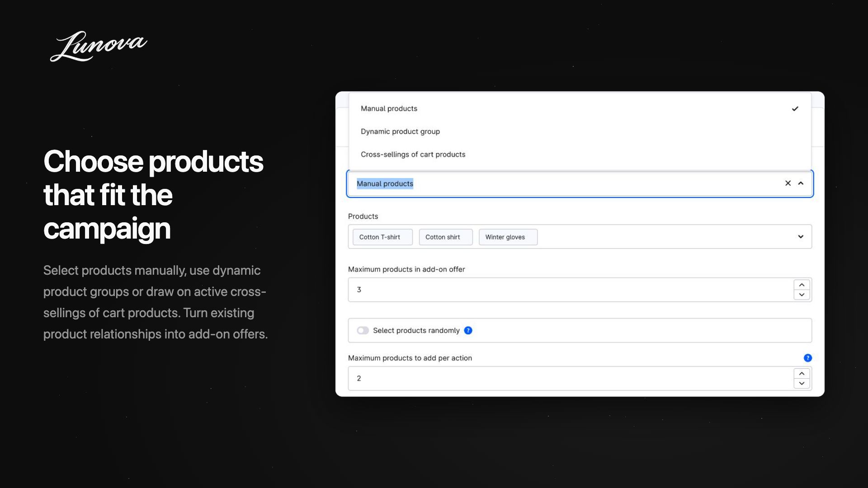Expand the Products multi-select dropdown arrow
The width and height of the screenshot is (868, 488).
tap(801, 237)
